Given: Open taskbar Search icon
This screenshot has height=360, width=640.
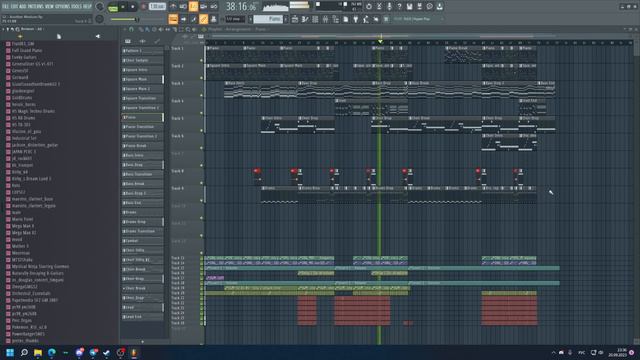Looking at the screenshot, I should [24, 352].
